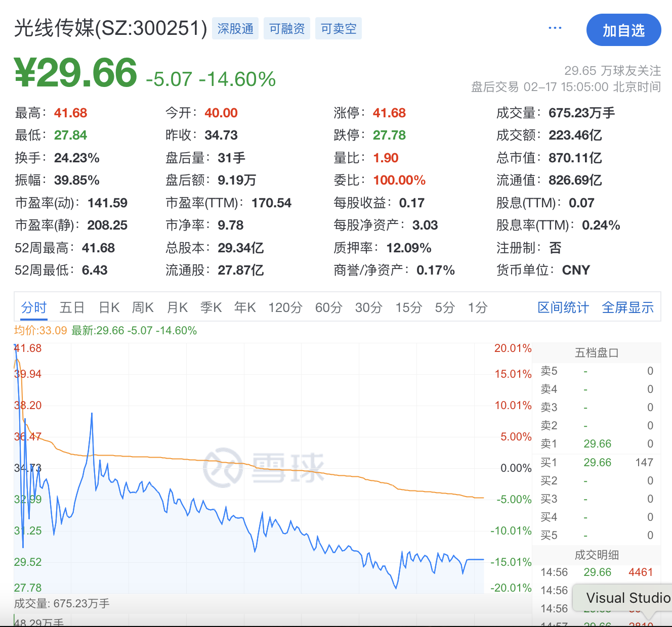The image size is (672, 627).
Task: Select the 60分 interval tab
Action: tap(329, 307)
